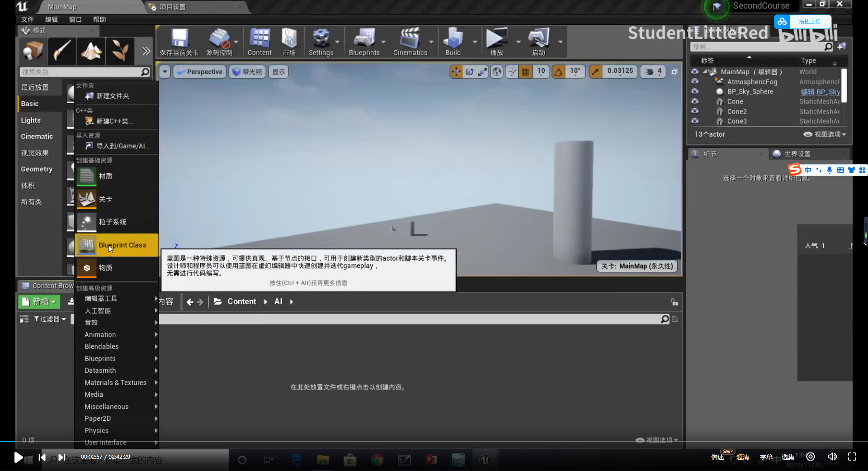Click World Outliner search field
868x471 pixels.
pyautogui.click(x=761, y=47)
